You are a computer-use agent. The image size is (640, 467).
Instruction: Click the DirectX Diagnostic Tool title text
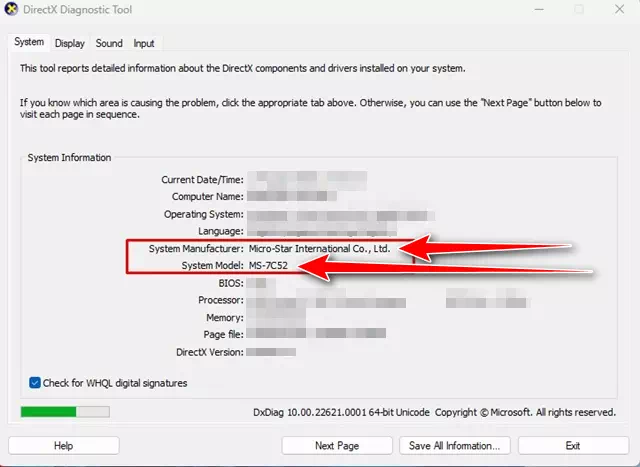tap(78, 9)
